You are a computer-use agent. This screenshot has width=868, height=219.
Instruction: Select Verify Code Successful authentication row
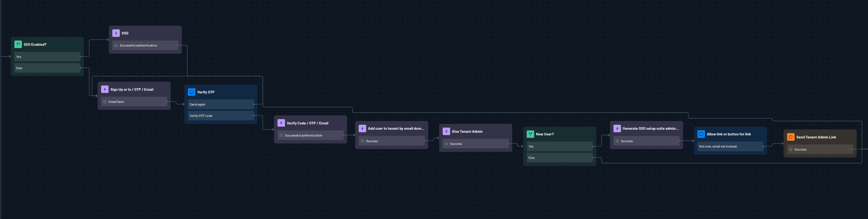point(311,135)
